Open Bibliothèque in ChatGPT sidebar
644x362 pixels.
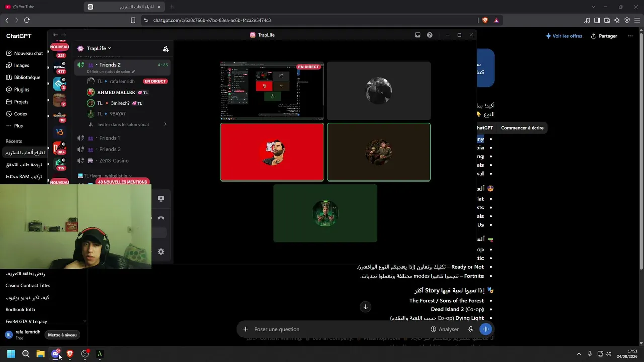[23, 77]
